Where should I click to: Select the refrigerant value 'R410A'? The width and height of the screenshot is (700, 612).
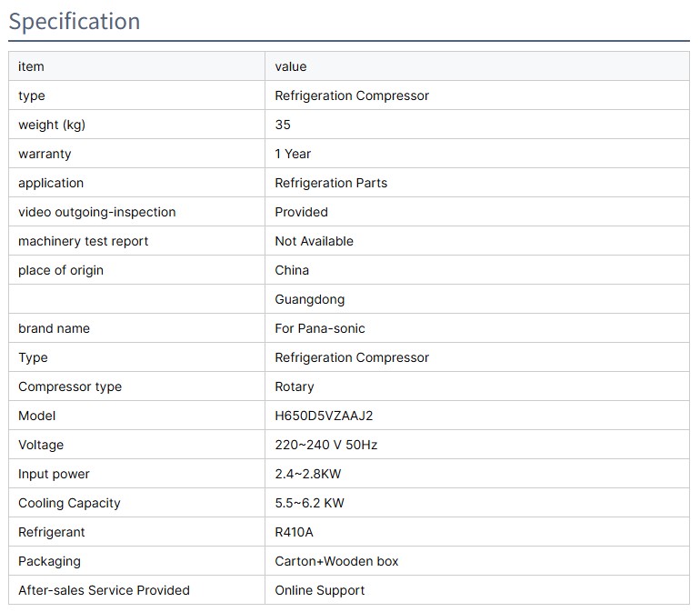[294, 532]
